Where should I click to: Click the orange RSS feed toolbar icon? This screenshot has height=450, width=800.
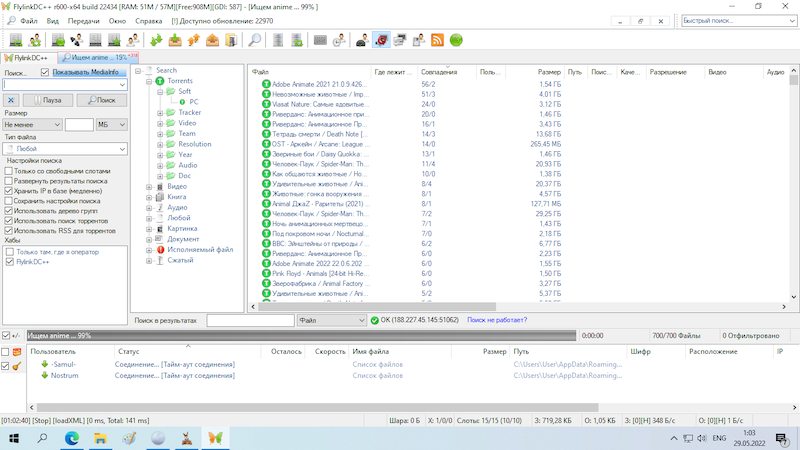point(437,40)
